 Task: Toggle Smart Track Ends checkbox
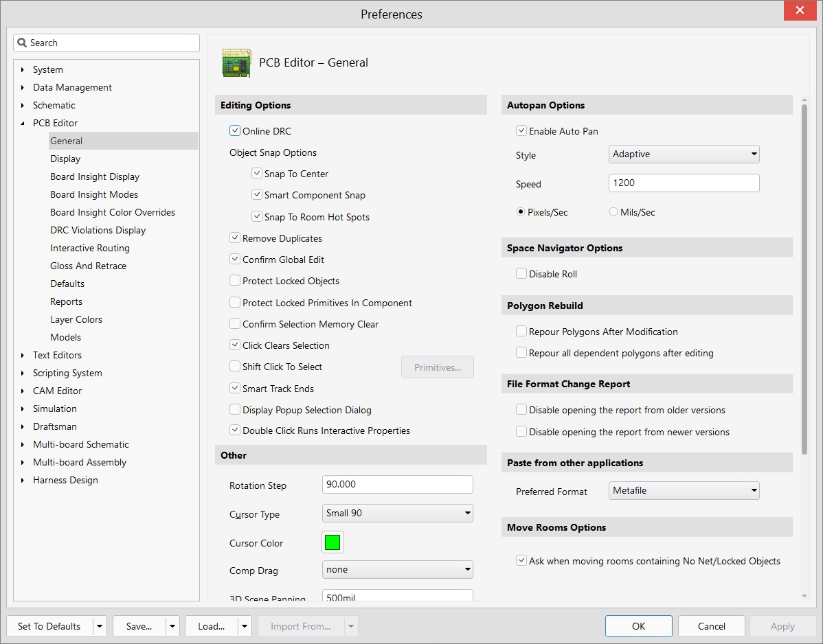click(x=235, y=388)
